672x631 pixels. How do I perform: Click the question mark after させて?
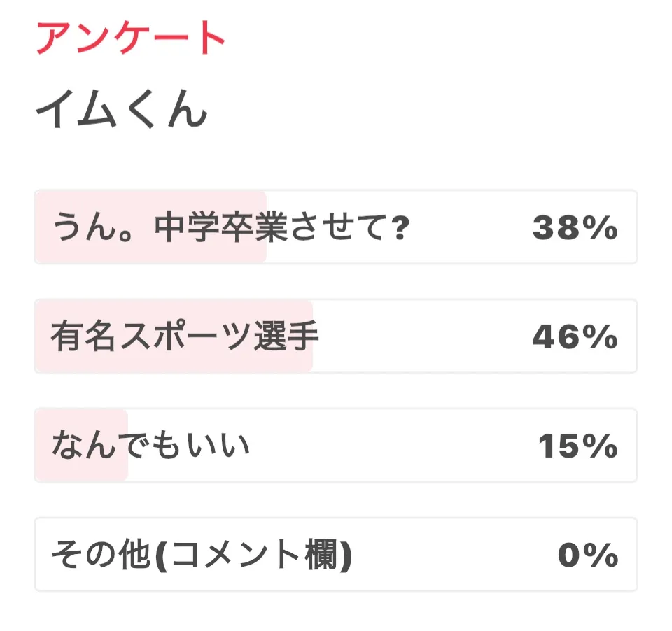pyautogui.click(x=400, y=228)
